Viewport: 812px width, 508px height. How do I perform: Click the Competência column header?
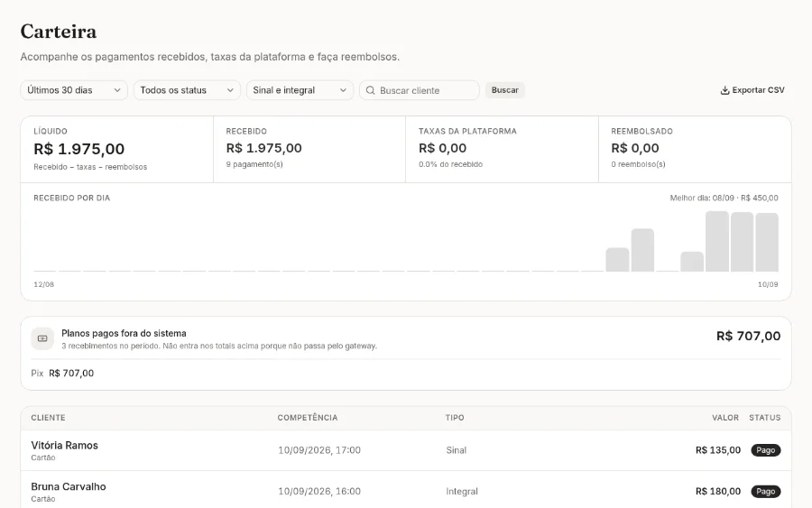point(308,418)
